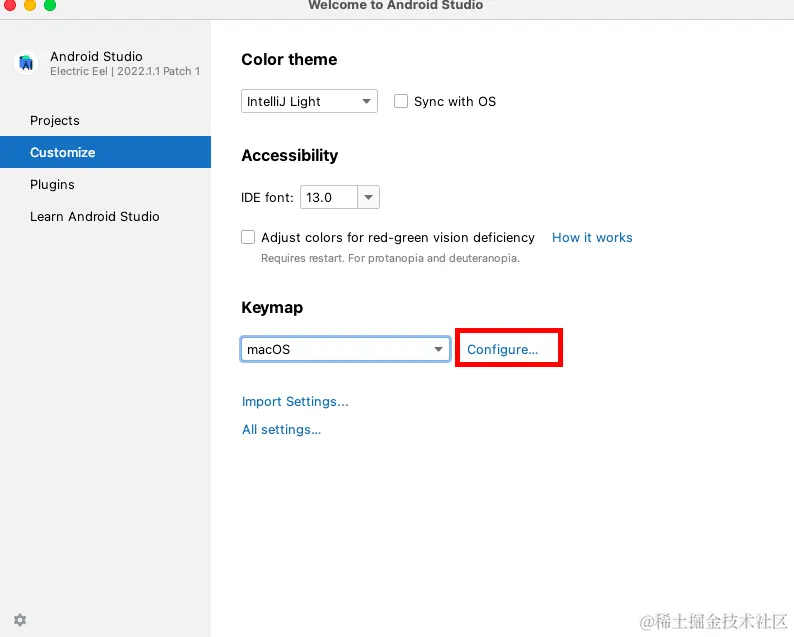Click Import Settings... link
Image resolution: width=794 pixels, height=637 pixels.
(x=295, y=402)
